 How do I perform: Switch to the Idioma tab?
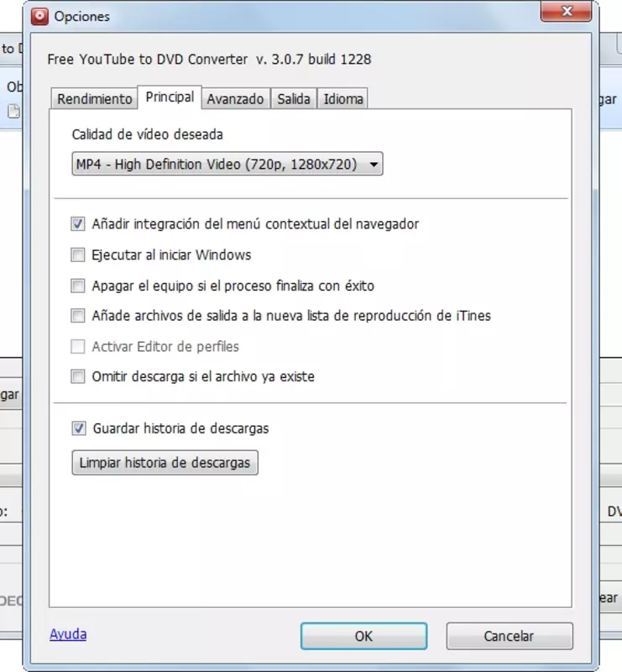click(342, 99)
